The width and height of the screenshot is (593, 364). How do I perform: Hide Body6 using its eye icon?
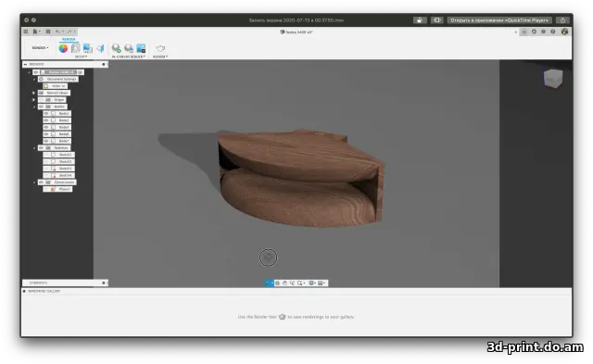point(46,133)
